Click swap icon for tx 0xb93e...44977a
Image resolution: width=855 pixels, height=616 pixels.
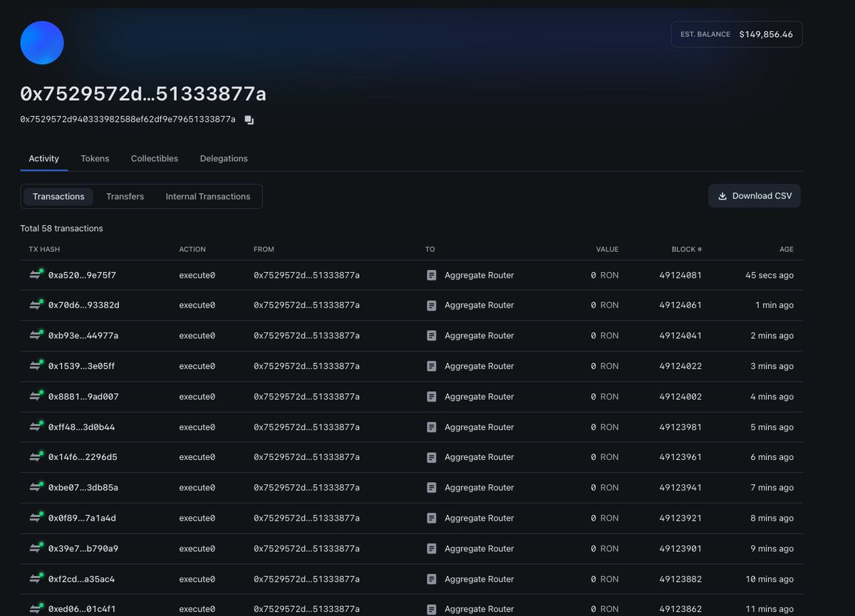(36, 336)
